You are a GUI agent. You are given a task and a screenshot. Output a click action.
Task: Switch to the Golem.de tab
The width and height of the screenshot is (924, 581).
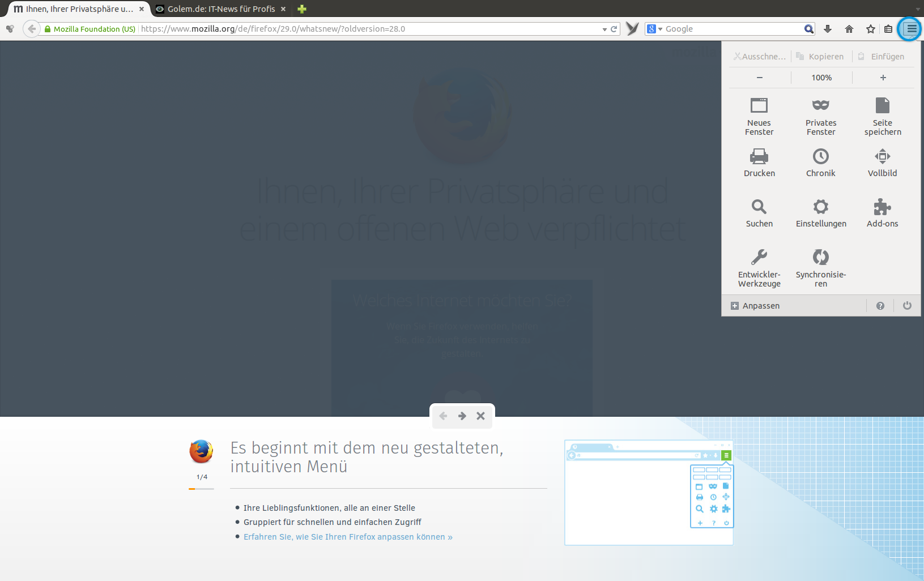point(221,9)
